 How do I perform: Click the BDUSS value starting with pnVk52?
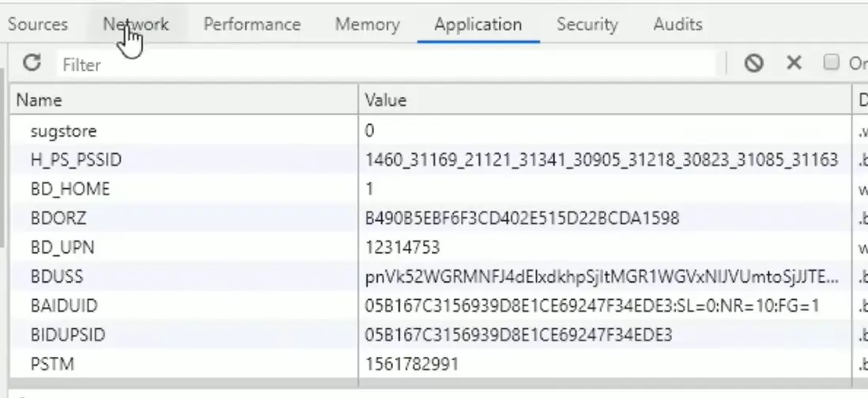pyautogui.click(x=602, y=277)
